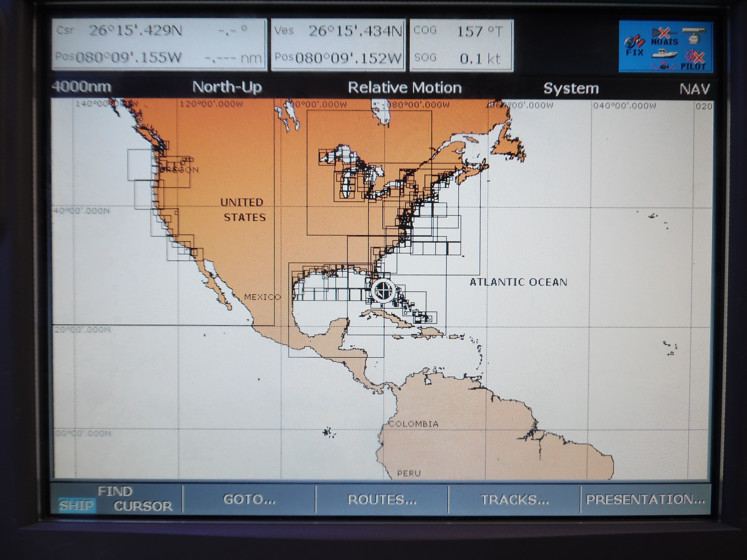Tap the white boat icon in the status panel
The image size is (747, 560).
[664, 54]
